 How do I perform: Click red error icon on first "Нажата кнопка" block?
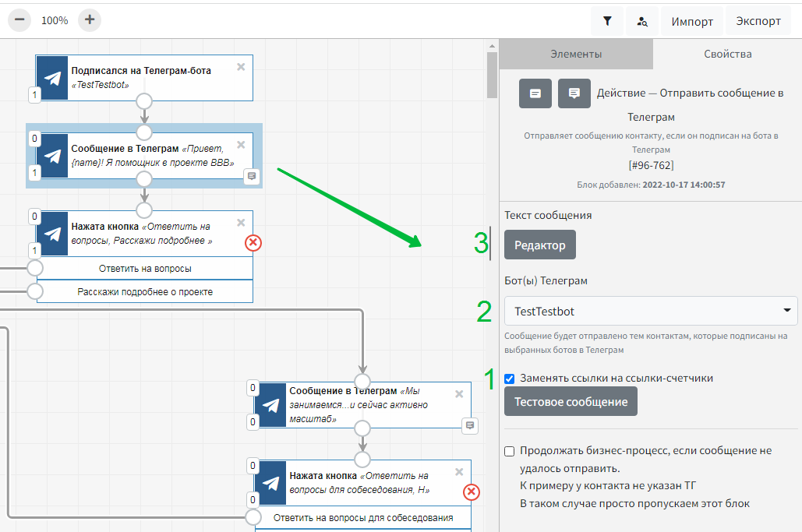(x=253, y=243)
